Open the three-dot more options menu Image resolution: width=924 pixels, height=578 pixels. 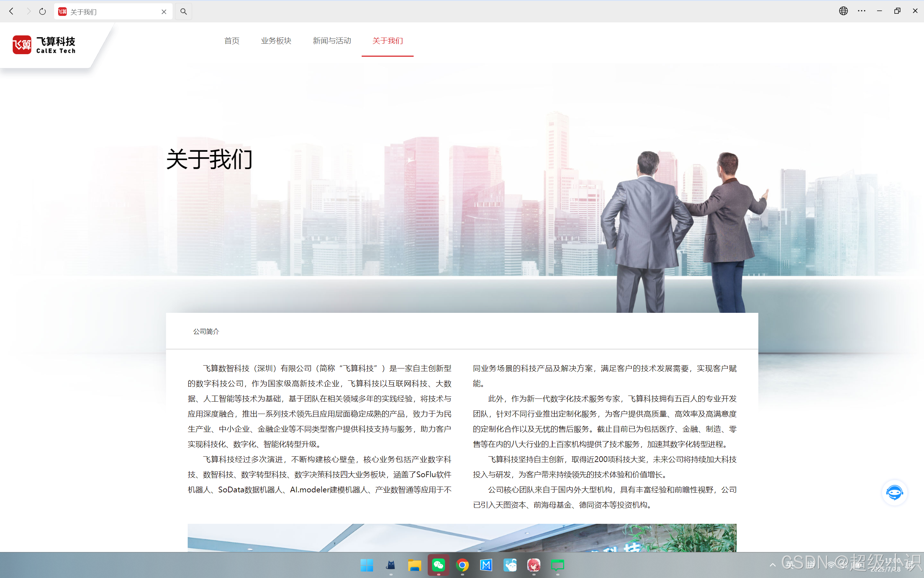point(862,11)
